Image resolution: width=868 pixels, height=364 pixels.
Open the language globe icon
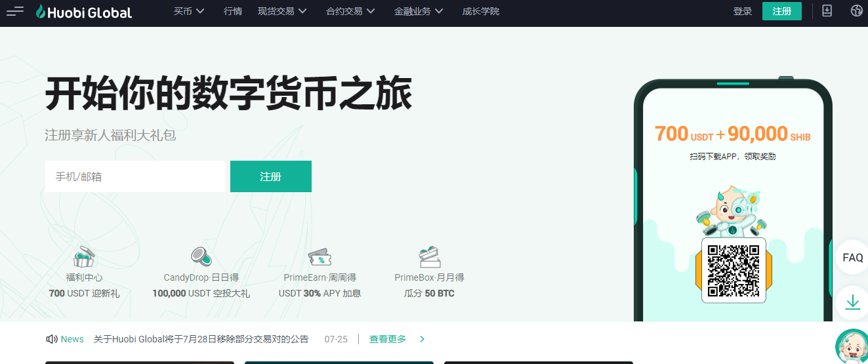(x=856, y=11)
